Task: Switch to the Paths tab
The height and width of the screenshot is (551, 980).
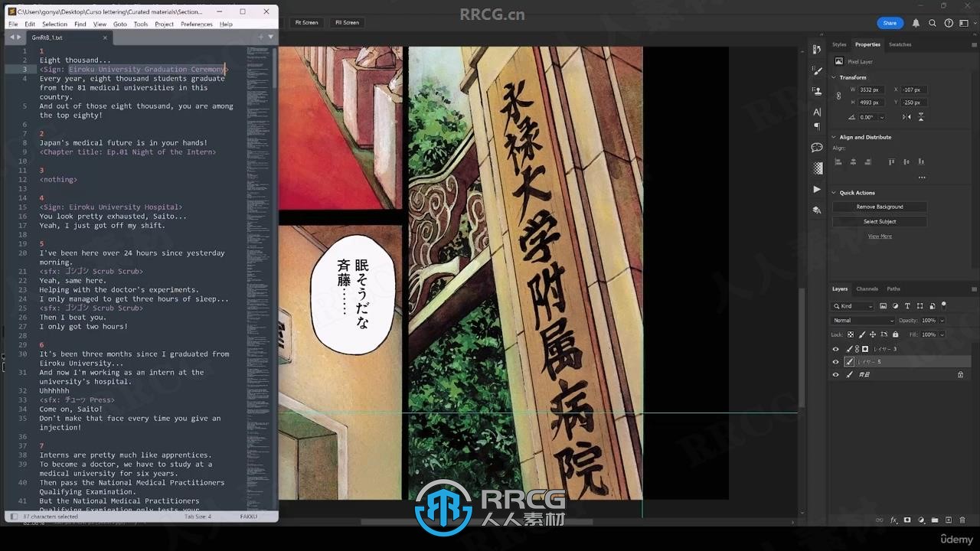Action: 893,289
